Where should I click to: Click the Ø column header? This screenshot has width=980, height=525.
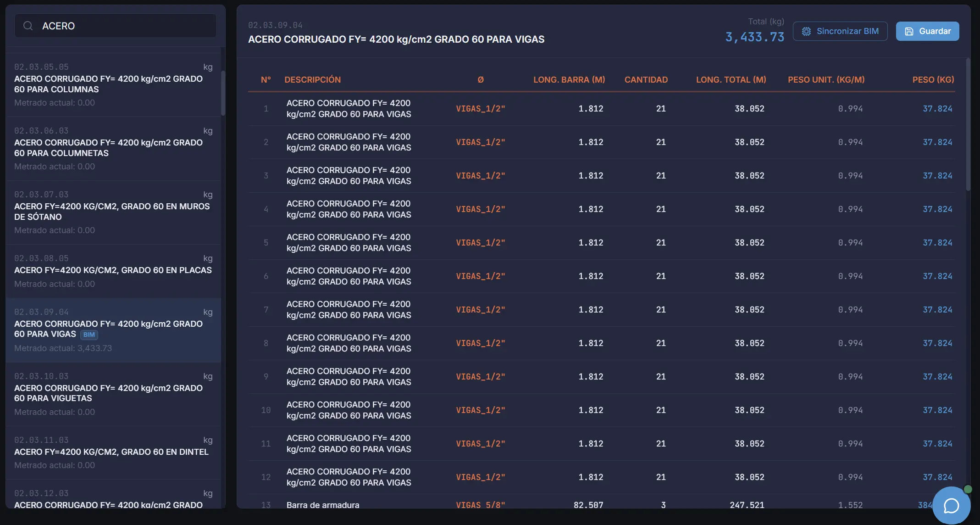click(x=481, y=79)
